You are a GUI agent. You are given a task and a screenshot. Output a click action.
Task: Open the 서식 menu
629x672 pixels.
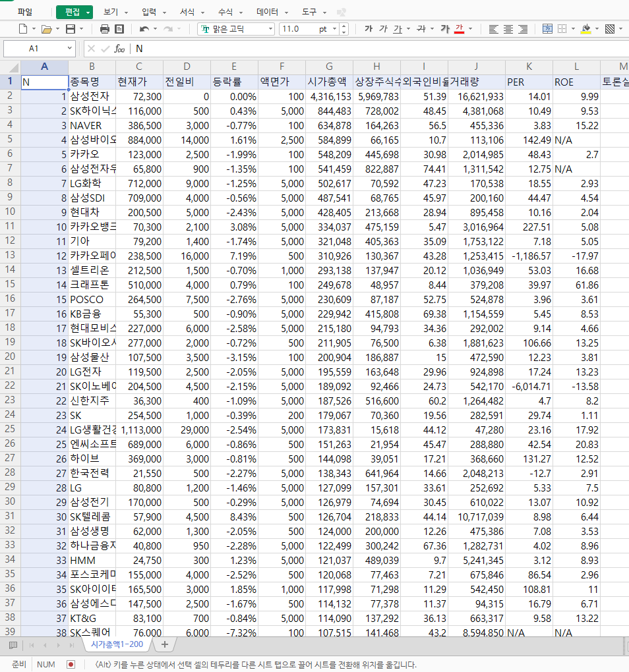click(x=187, y=12)
